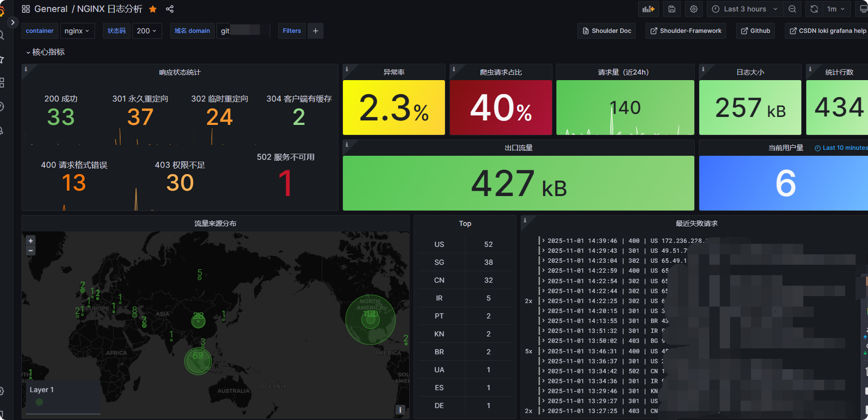Viewport: 868px width, 420px height.
Task: Show info for 日志大小 panel
Action: point(703,69)
